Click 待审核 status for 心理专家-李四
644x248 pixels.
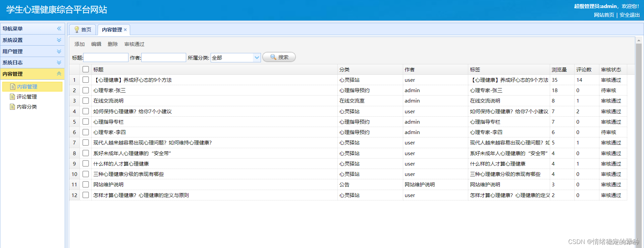click(608, 132)
